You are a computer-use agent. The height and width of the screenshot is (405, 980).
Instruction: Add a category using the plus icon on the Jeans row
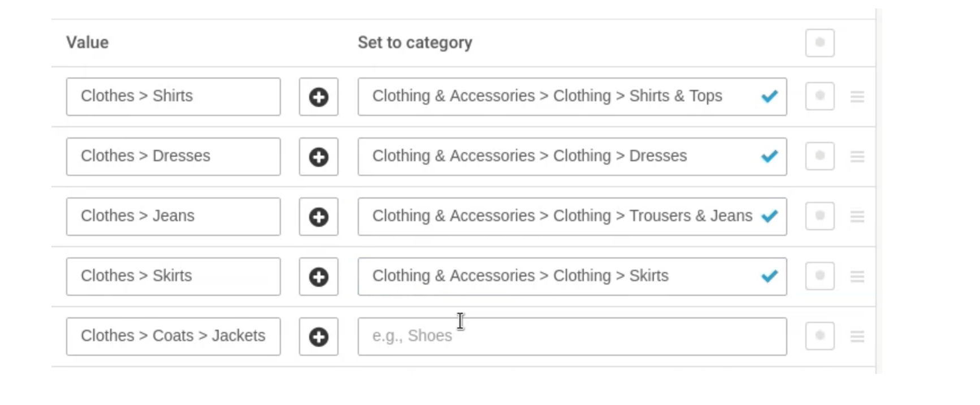[x=318, y=217]
